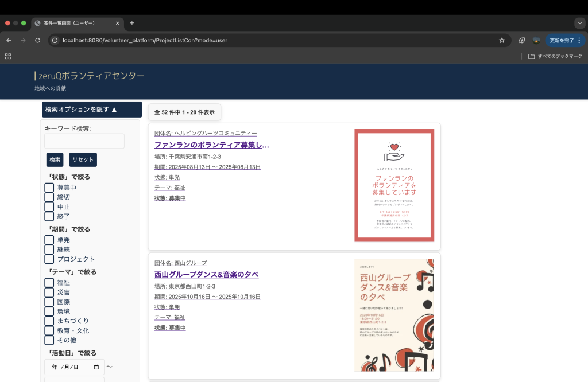Image resolution: width=588 pixels, height=382 pixels.
Task: Enable the 災害 theme checkbox
Action: 49,292
